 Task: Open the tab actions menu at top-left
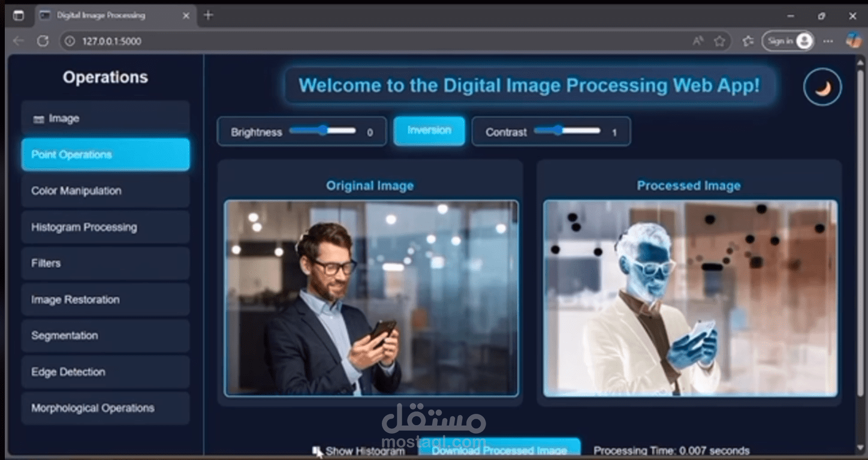(x=19, y=16)
